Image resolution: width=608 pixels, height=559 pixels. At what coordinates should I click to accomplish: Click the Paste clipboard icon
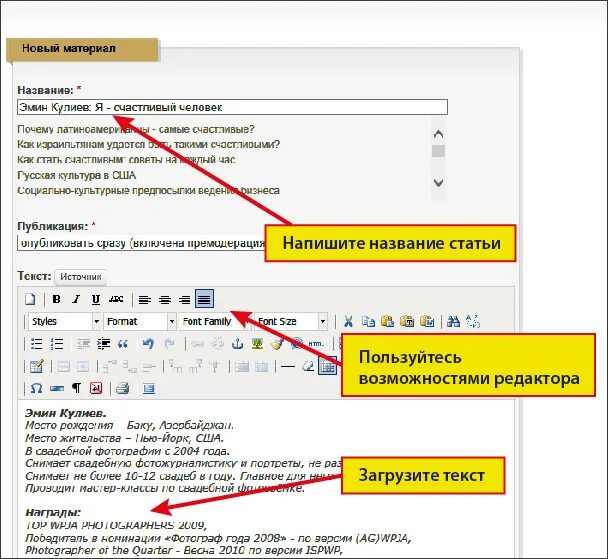coord(387,321)
